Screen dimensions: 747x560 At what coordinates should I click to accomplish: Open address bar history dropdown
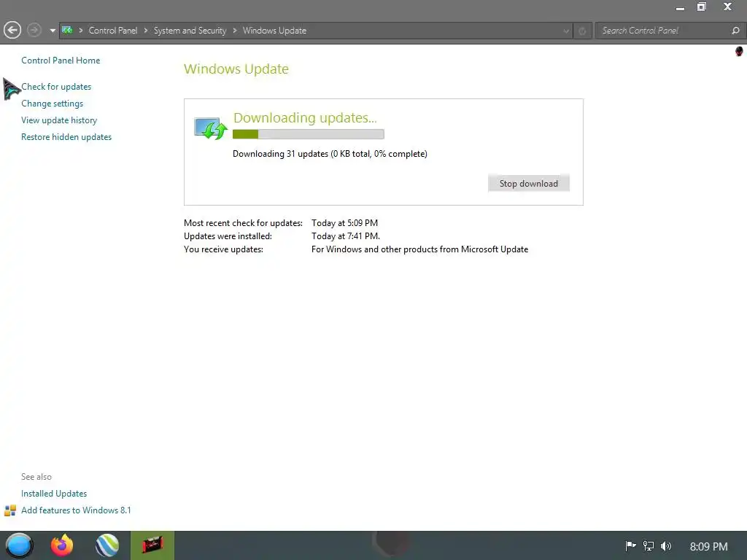pos(566,31)
